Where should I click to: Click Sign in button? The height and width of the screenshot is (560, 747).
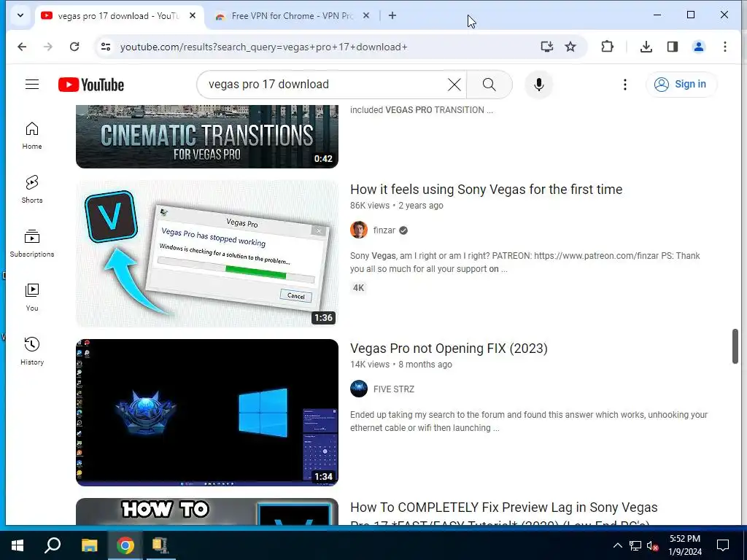coord(681,85)
